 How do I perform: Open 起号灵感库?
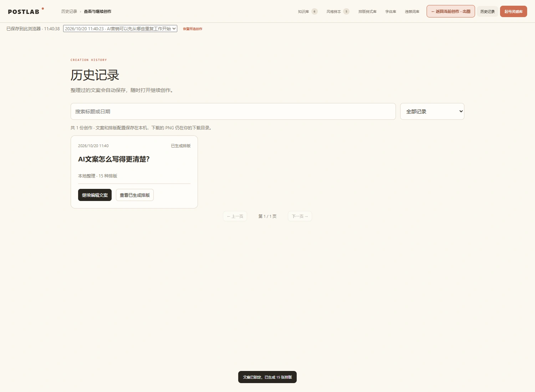513,11
